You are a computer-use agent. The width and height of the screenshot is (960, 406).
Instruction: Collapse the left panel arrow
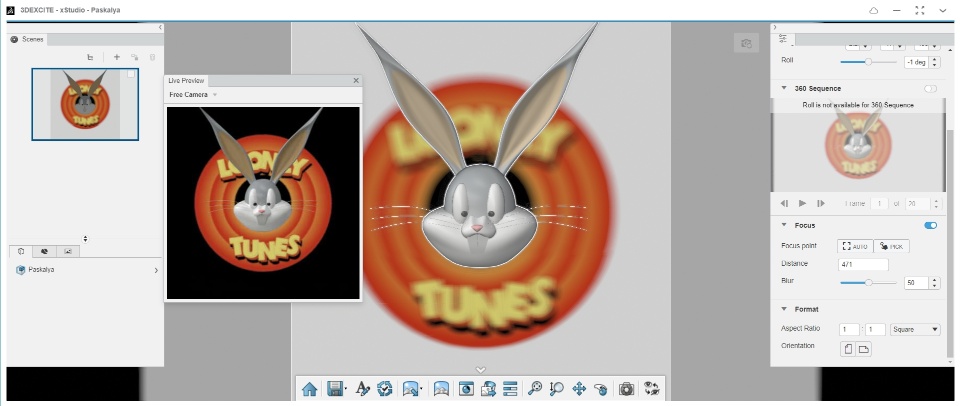[x=160, y=28]
